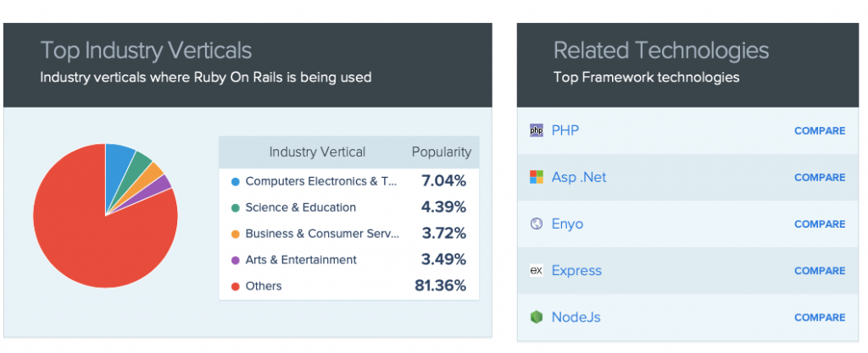Click the blue Computers Electronics legend dot
Image resolution: width=868 pixels, height=353 pixels.
pyautogui.click(x=234, y=181)
